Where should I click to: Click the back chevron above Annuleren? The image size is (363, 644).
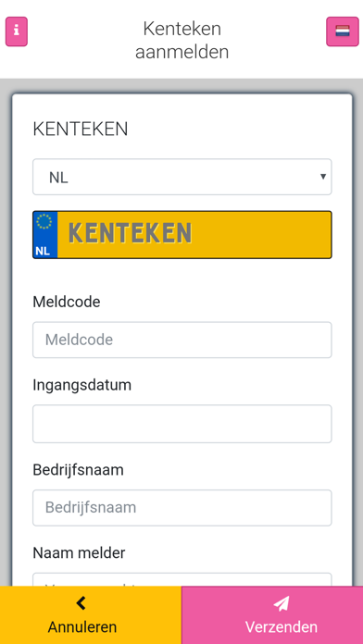81,603
